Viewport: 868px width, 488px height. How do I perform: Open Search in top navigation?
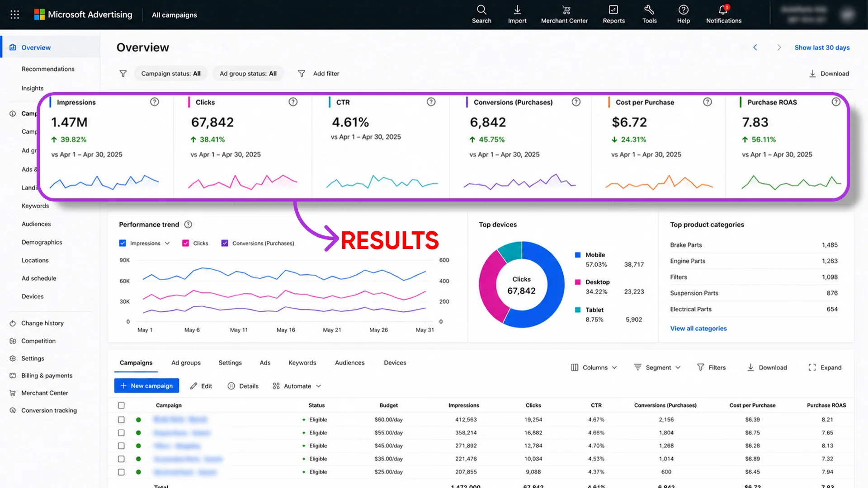(481, 14)
